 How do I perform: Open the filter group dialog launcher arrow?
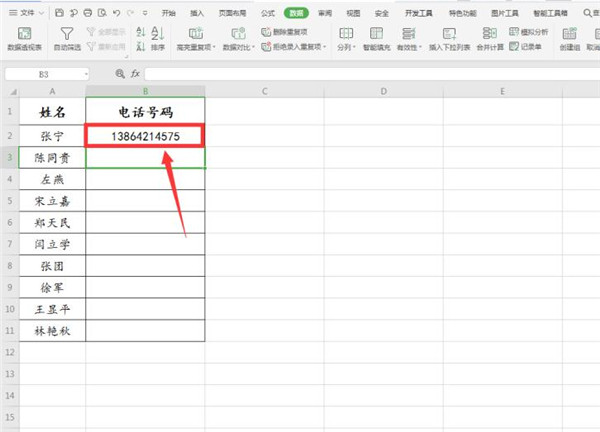[126, 56]
